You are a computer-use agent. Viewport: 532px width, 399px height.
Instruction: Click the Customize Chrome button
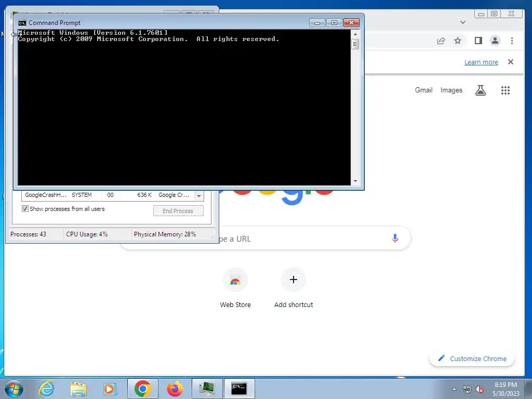[x=472, y=358]
